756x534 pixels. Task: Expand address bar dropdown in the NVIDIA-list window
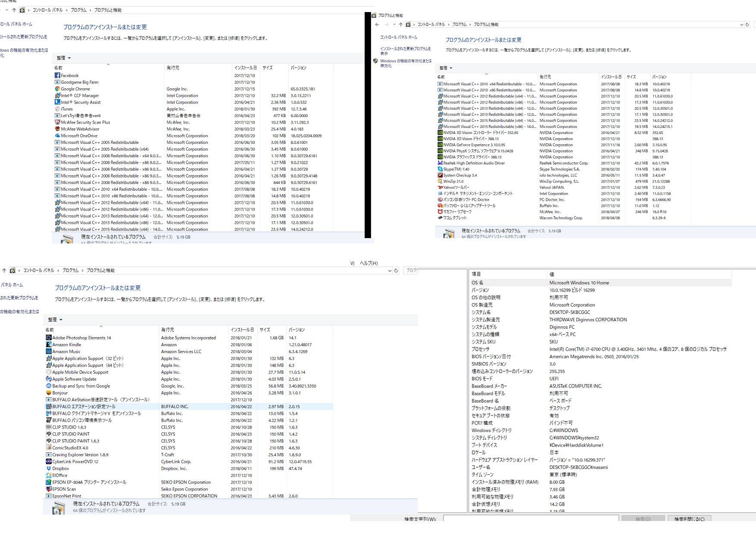(x=741, y=25)
